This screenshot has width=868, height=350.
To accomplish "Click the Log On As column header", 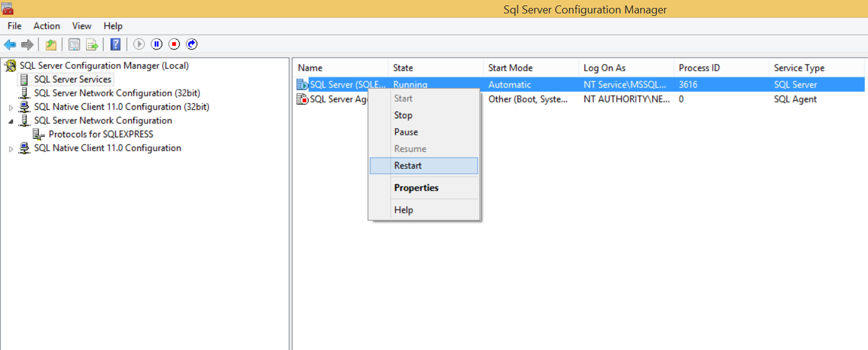I will click(626, 68).
